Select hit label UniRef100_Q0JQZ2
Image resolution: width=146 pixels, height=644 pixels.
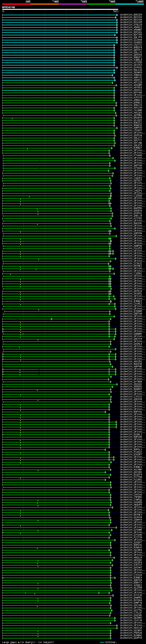tap(131, 120)
